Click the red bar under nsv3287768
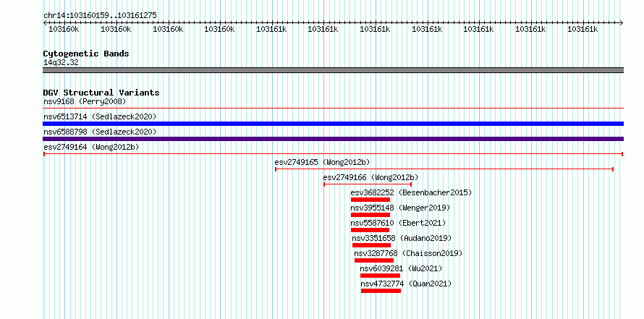The image size is (644, 319). pos(374,260)
